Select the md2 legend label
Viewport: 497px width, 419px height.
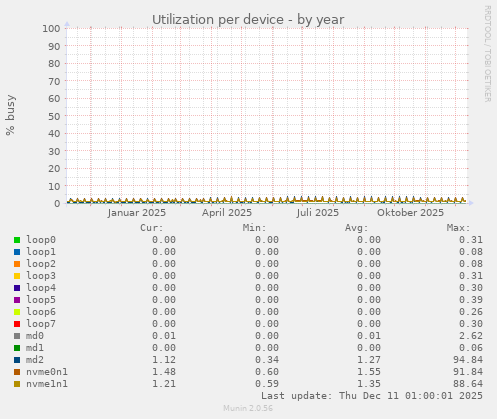pos(35,360)
